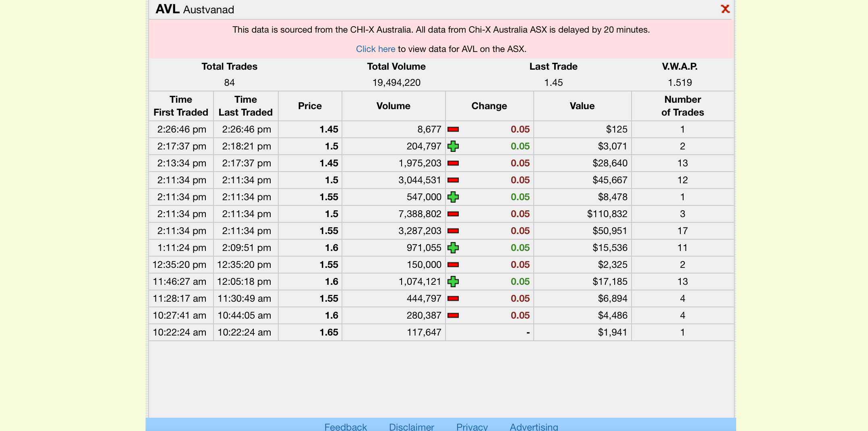868x431 pixels.
Task: Open the Advertising footer link
Action: point(534,427)
